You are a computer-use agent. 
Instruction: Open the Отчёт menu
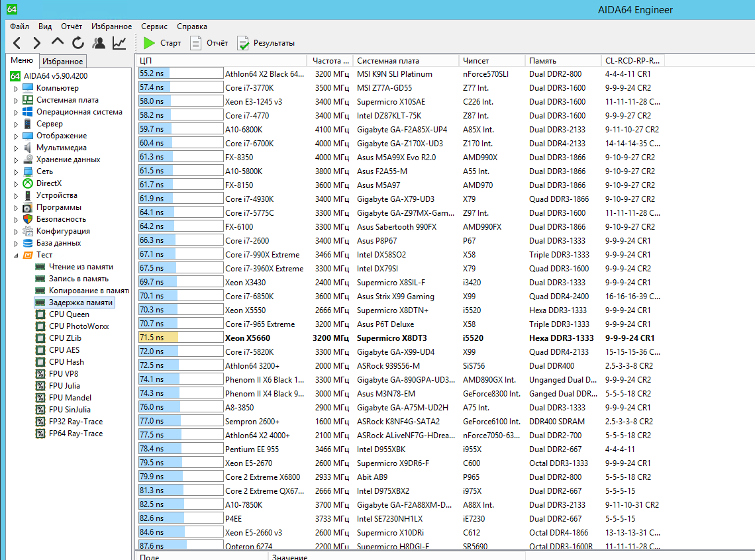[x=72, y=26]
